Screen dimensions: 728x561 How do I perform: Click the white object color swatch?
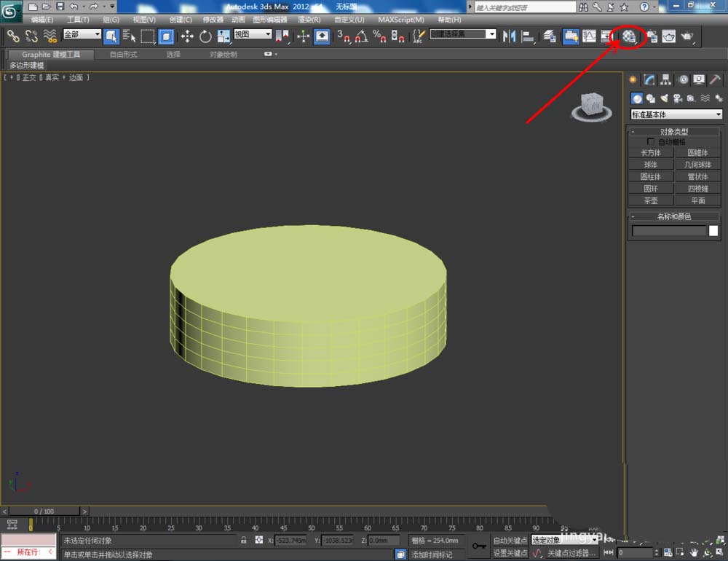point(713,230)
